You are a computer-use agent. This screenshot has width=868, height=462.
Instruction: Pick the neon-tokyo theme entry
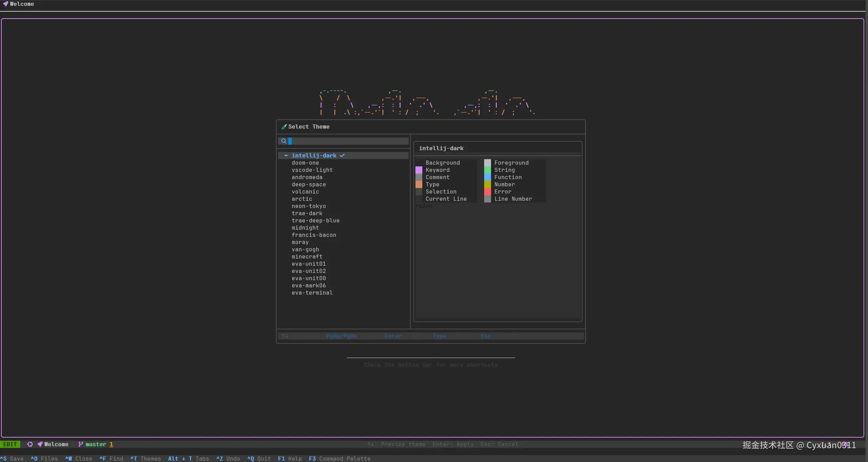[309, 206]
